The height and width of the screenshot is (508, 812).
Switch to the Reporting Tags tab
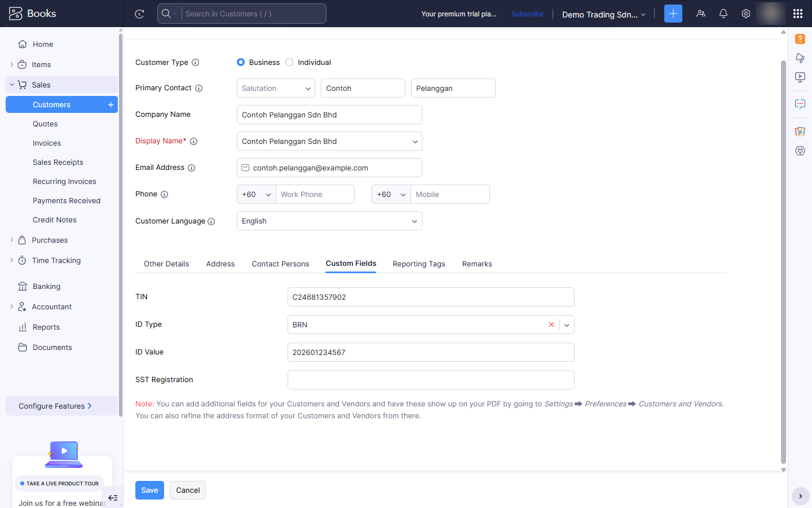coord(419,264)
